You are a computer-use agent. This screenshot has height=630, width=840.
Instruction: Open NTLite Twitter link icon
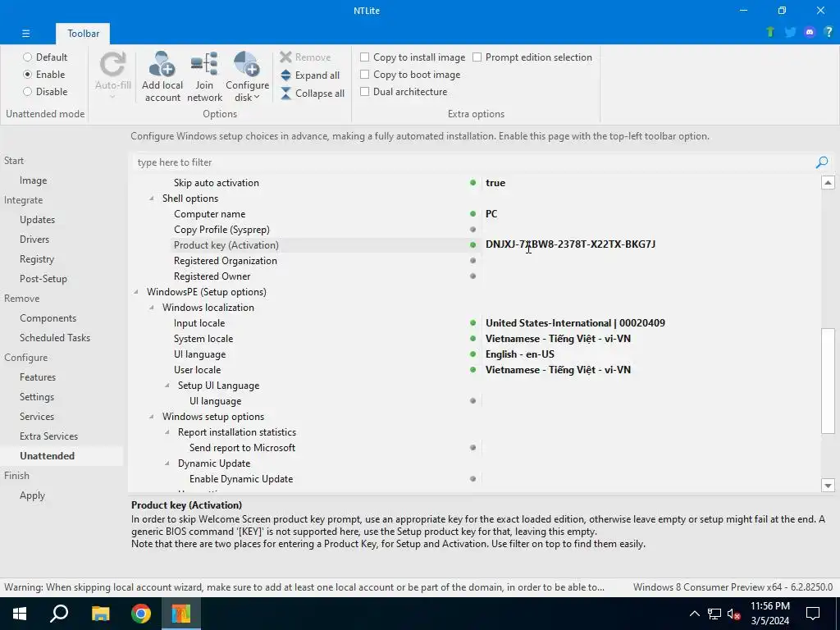[790, 32]
